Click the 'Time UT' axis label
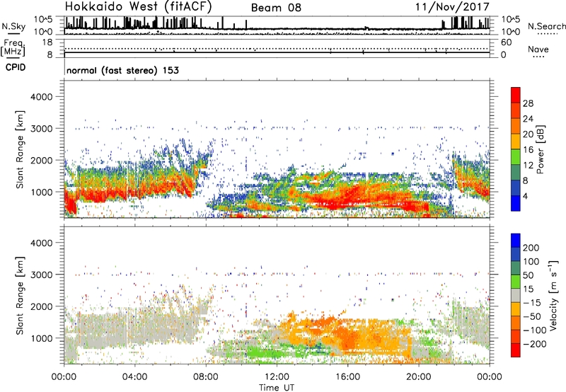Screen dimensions: 566x392 coord(277,387)
